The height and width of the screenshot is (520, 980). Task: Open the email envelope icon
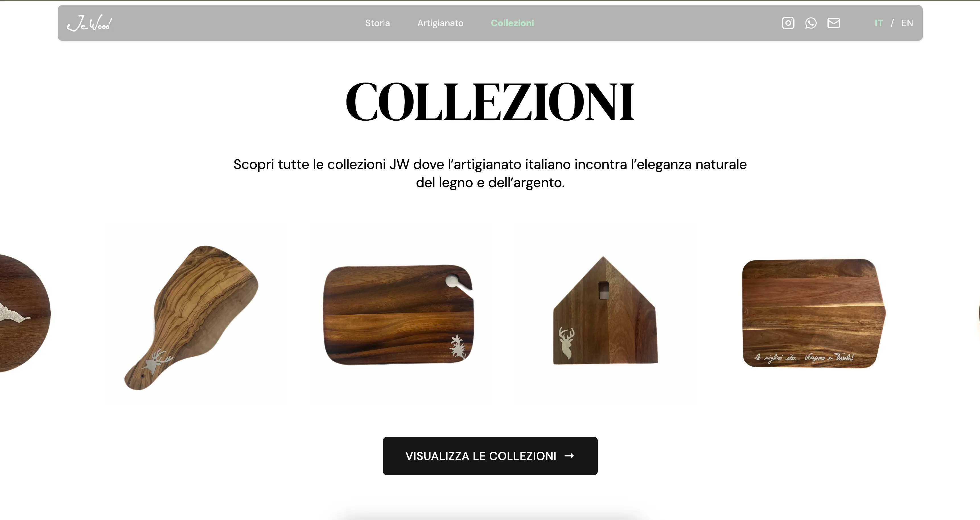pos(833,23)
